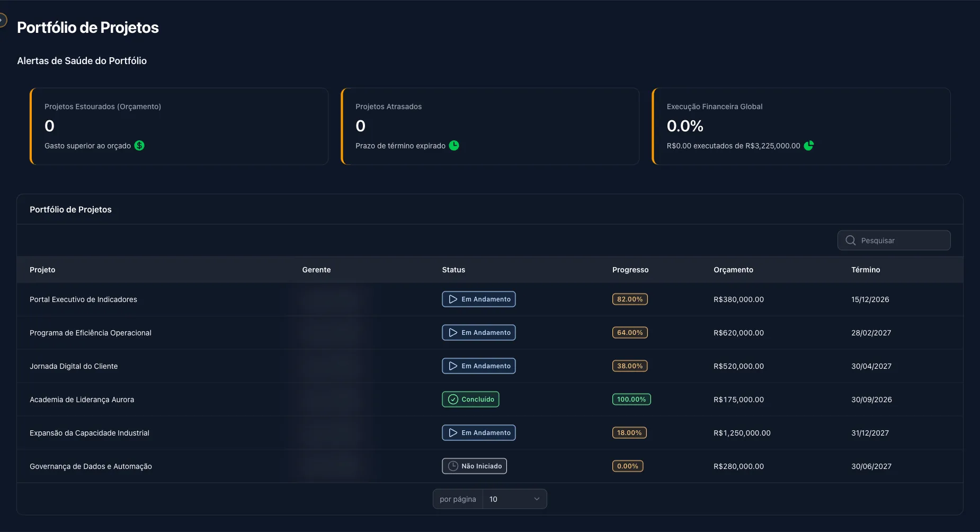Sort by the Término column header
Image resolution: width=980 pixels, height=532 pixels.
[866, 270]
